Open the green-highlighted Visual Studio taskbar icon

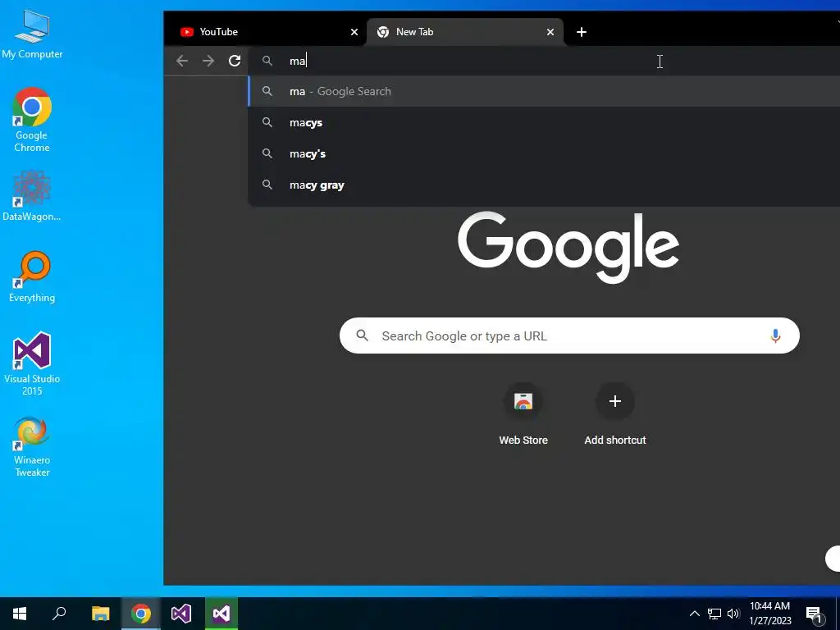221,614
